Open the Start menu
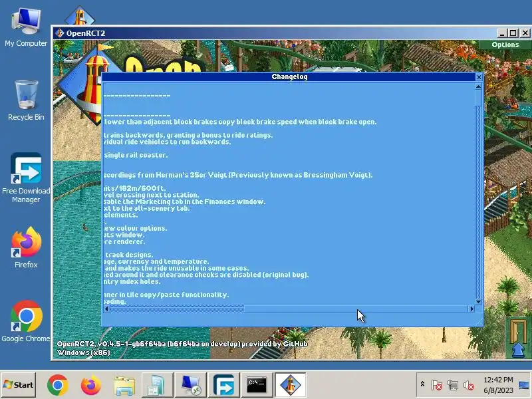Viewport: 532px width, 399px height. point(19,385)
